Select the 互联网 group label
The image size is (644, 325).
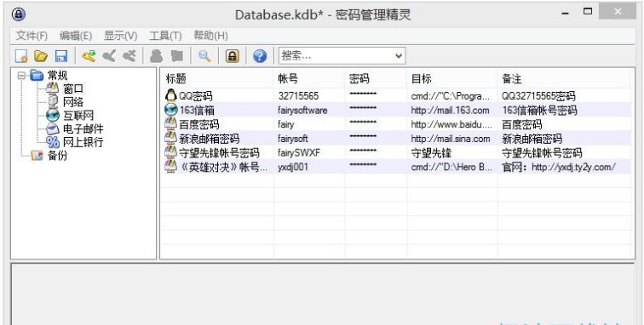pos(78,116)
